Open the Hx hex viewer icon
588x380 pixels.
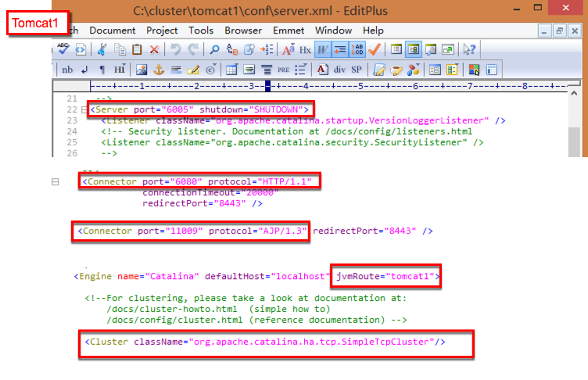click(305, 49)
